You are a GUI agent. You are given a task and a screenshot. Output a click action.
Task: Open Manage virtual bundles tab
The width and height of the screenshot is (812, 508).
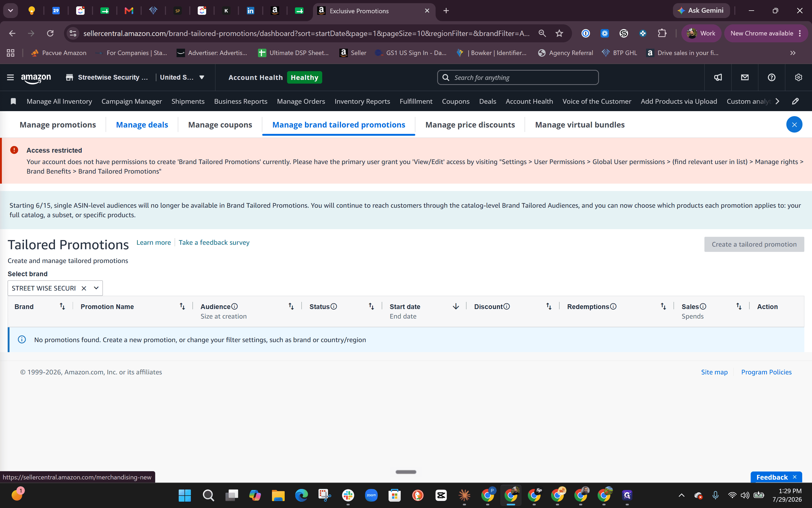(x=580, y=125)
